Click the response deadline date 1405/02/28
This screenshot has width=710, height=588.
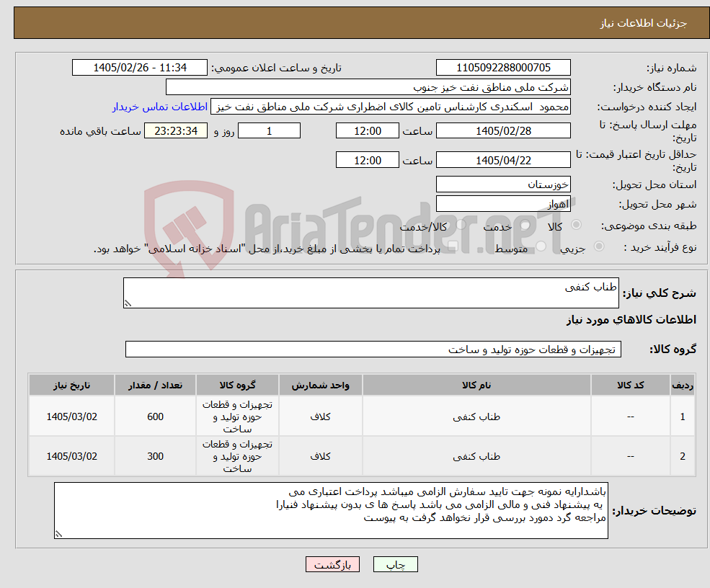[x=503, y=131]
